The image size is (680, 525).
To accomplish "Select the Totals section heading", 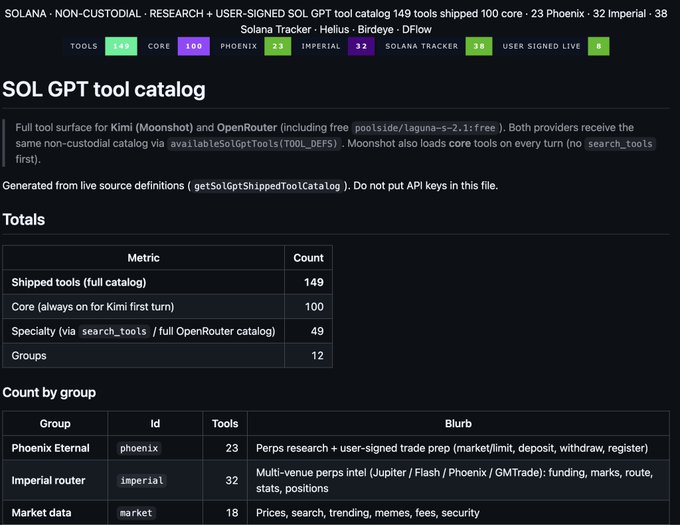I will point(24,219).
